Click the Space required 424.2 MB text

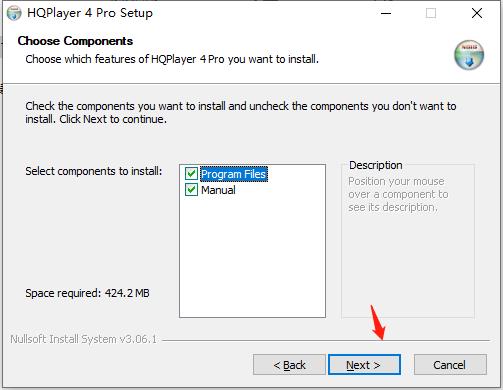tap(87, 293)
